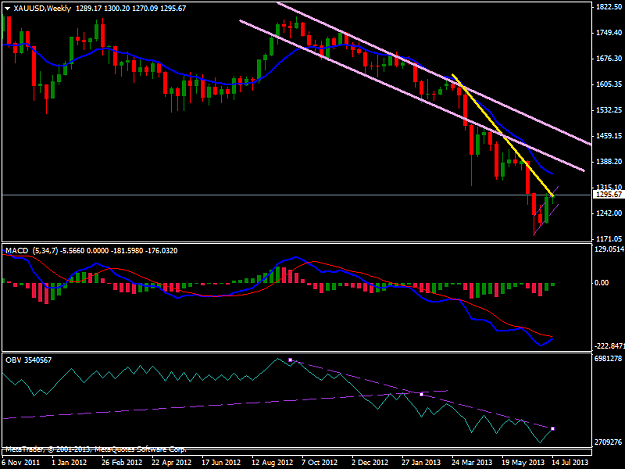Image resolution: width=625 pixels, height=469 pixels.
Task: Click the 1 Jan 2012 date label
Action: (70, 463)
